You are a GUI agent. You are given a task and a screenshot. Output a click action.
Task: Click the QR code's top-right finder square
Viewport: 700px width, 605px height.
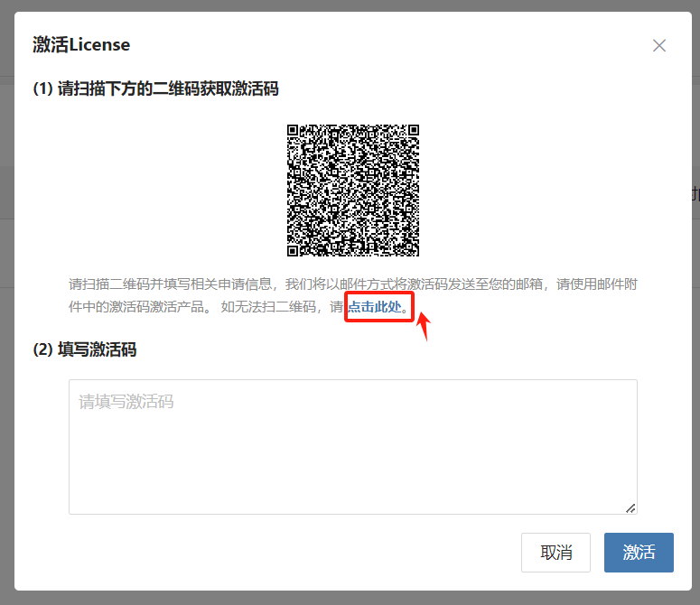(x=414, y=130)
